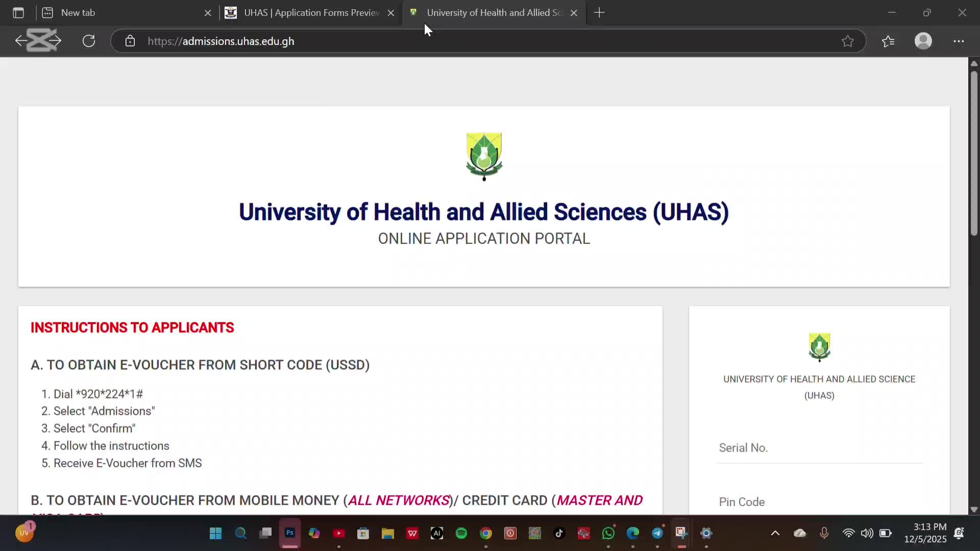Viewport: 980px width, 551px height.
Task: Open Task View from the taskbar
Action: point(265,533)
